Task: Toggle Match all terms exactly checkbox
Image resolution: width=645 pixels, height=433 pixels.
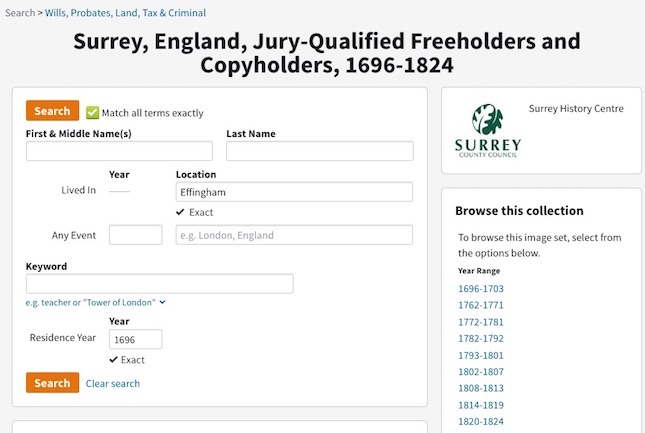Action: (x=93, y=113)
